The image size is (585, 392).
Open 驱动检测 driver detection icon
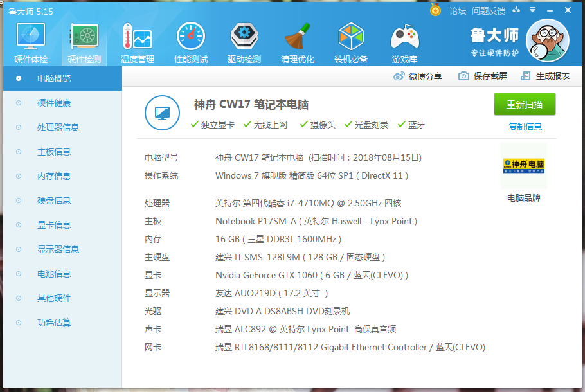244,42
